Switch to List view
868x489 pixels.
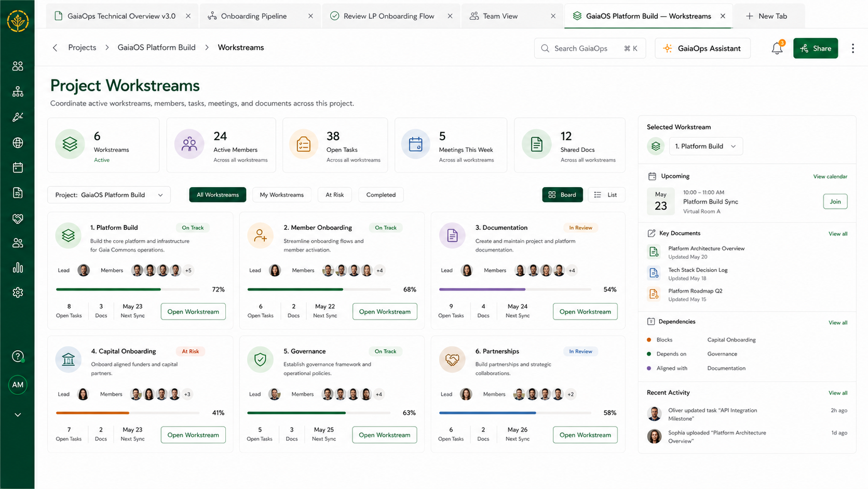click(x=605, y=195)
